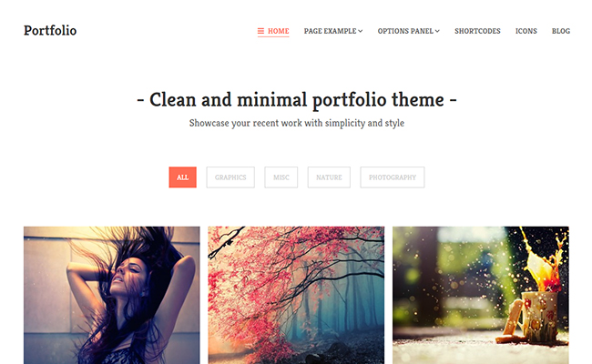This screenshot has height=364, width=592.
Task: Filter portfolio by GRAPHICS
Action: pos(230,177)
